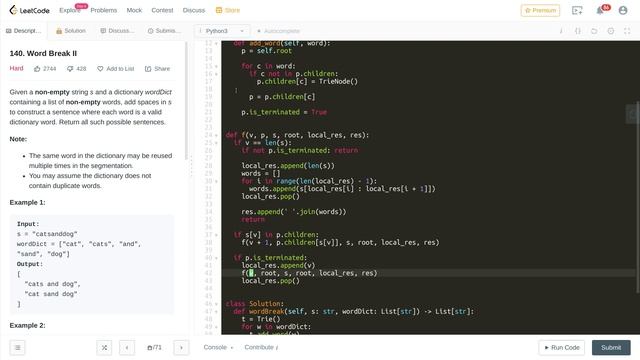Collapse wordBreak fold arrow at line 47
Screen dimensions: 640x360
216,311
